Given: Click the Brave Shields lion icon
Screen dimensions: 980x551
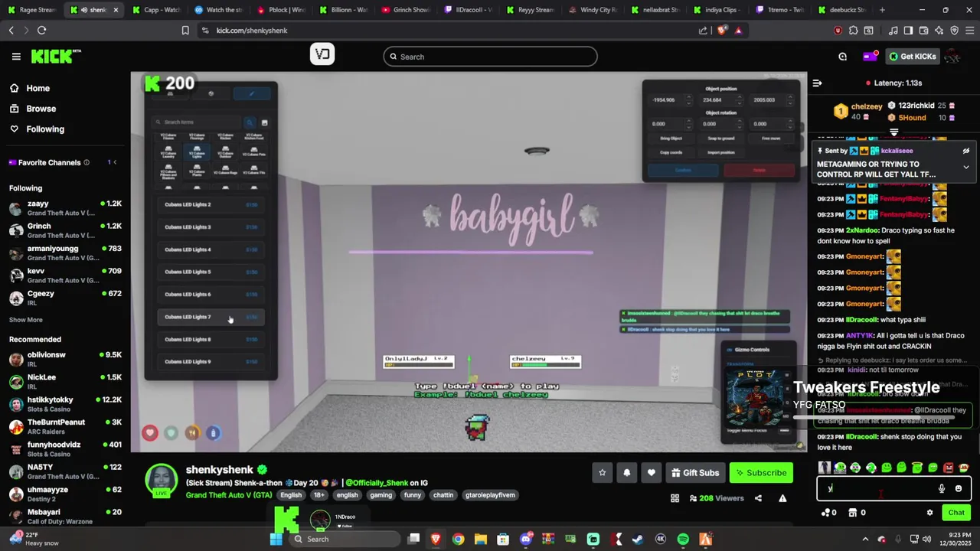Looking at the screenshot, I should coord(722,30).
